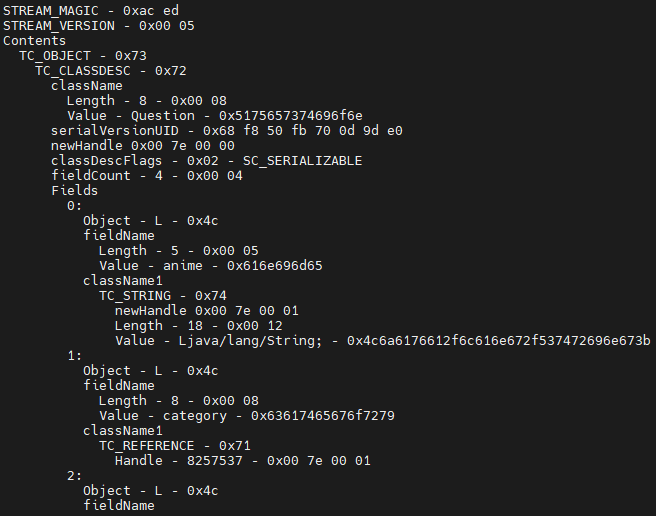
Task: Select the SC_SERIALIZABLE classDescFlags line
Action: click(x=207, y=161)
